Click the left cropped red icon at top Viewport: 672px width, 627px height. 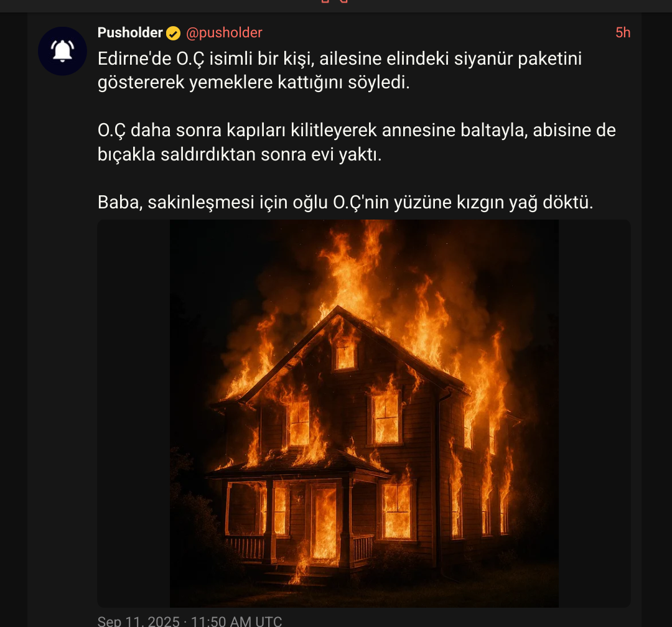pos(325,1)
